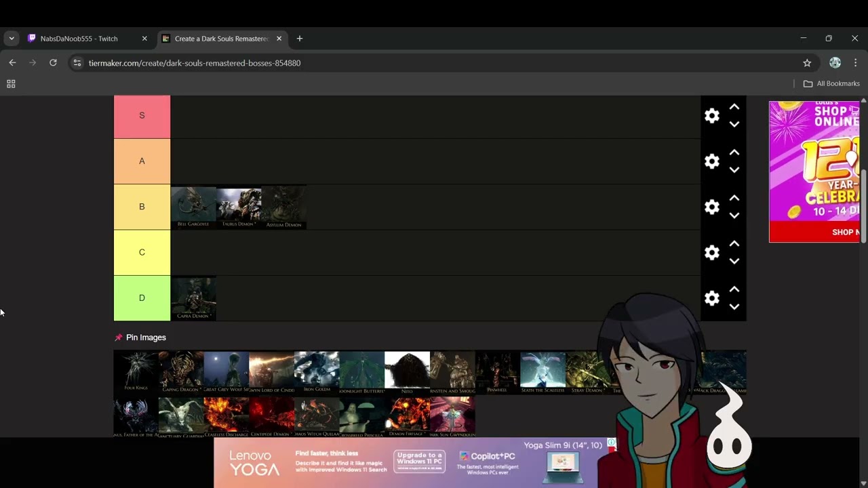Open settings gear for C tier row
The image size is (868, 488).
pos(711,252)
